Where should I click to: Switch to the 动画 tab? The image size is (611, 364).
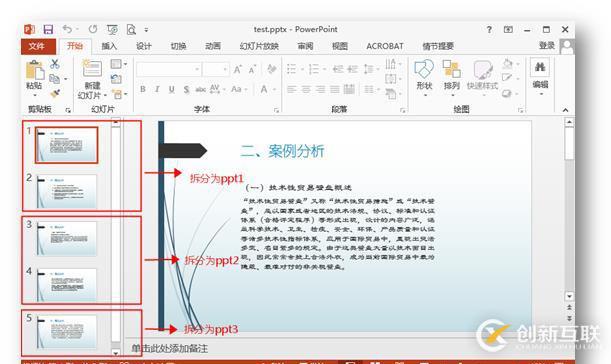213,46
